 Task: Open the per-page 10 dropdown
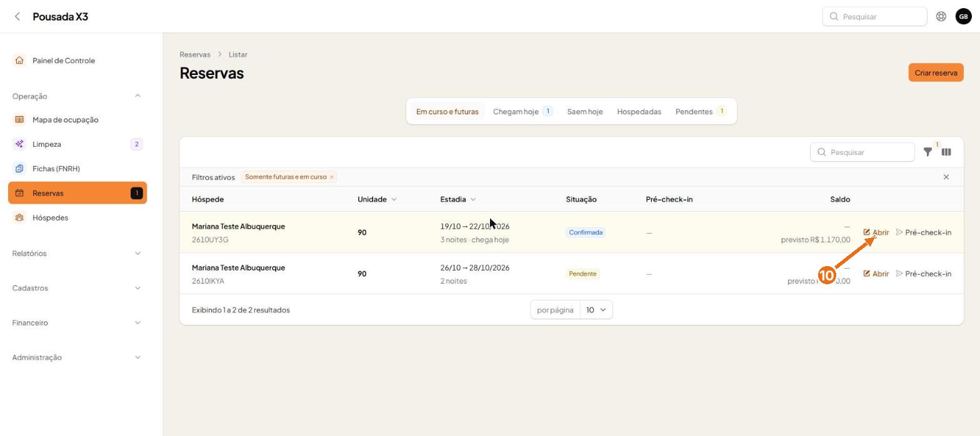[596, 310]
